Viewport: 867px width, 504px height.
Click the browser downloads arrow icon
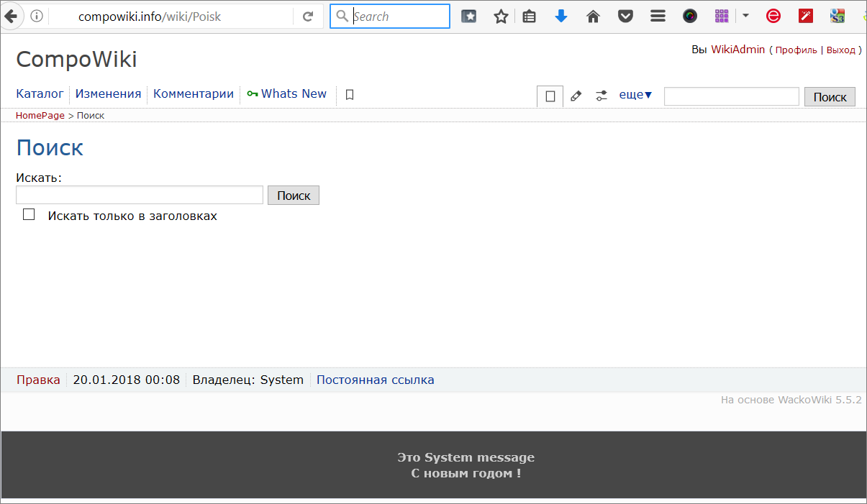coord(561,16)
